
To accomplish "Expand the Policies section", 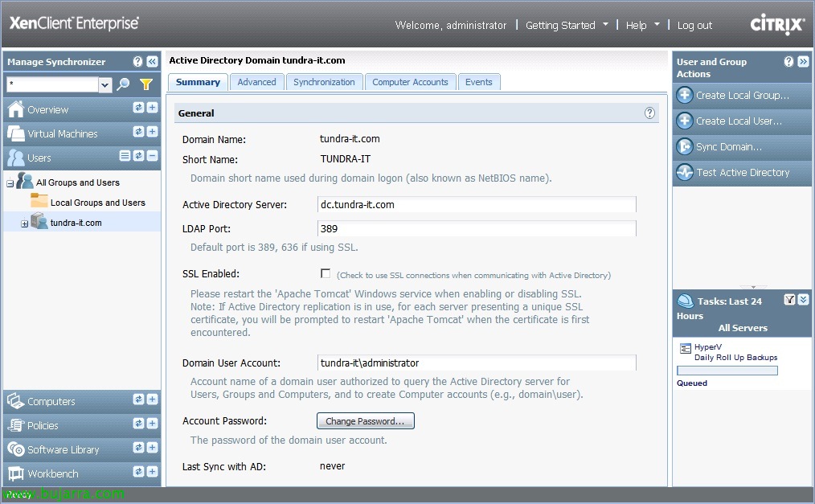I will tap(152, 424).
